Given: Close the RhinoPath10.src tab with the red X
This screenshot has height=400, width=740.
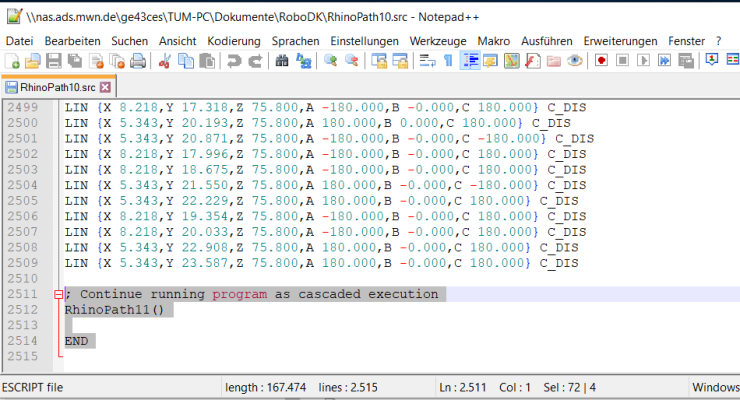Looking at the screenshot, I should 106,87.
